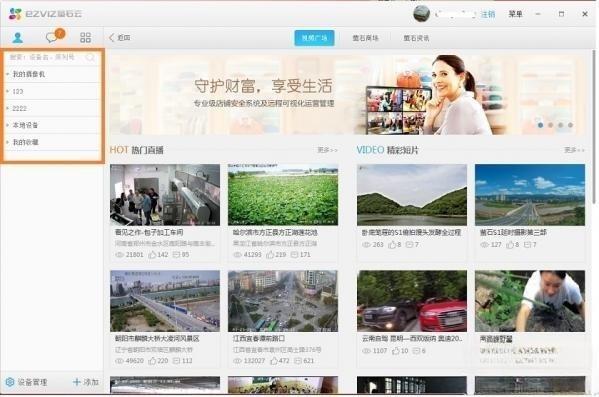
Task: Open the bridge scenic area live thumbnail
Action: [165, 301]
